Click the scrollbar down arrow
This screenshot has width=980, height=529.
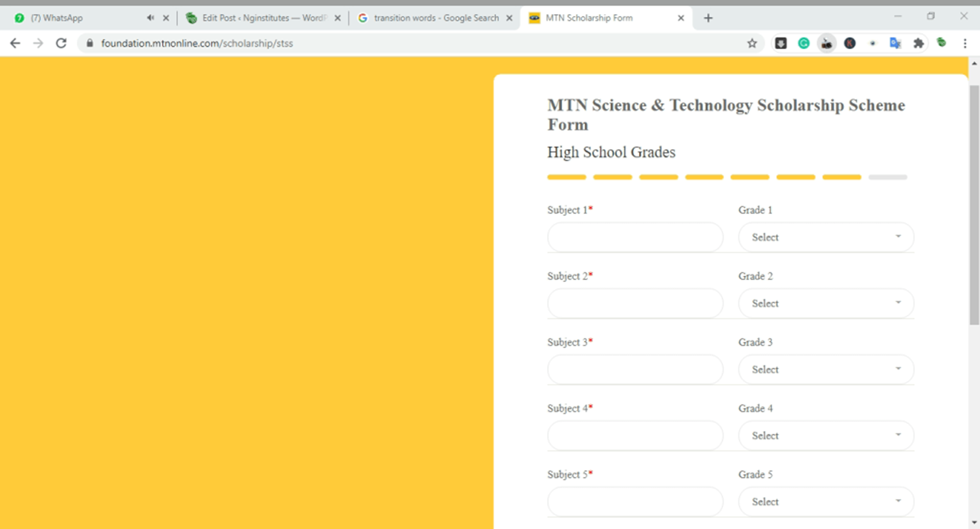pyautogui.click(x=974, y=522)
